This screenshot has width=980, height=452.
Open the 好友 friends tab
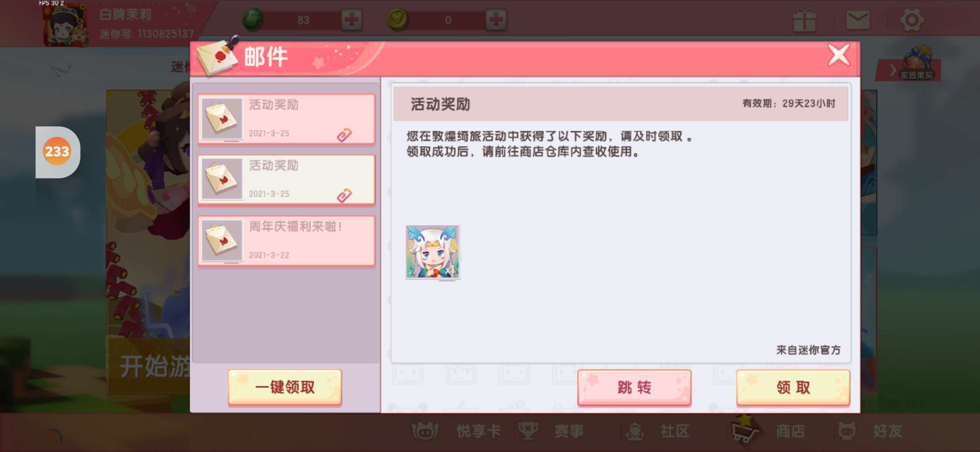click(x=870, y=431)
